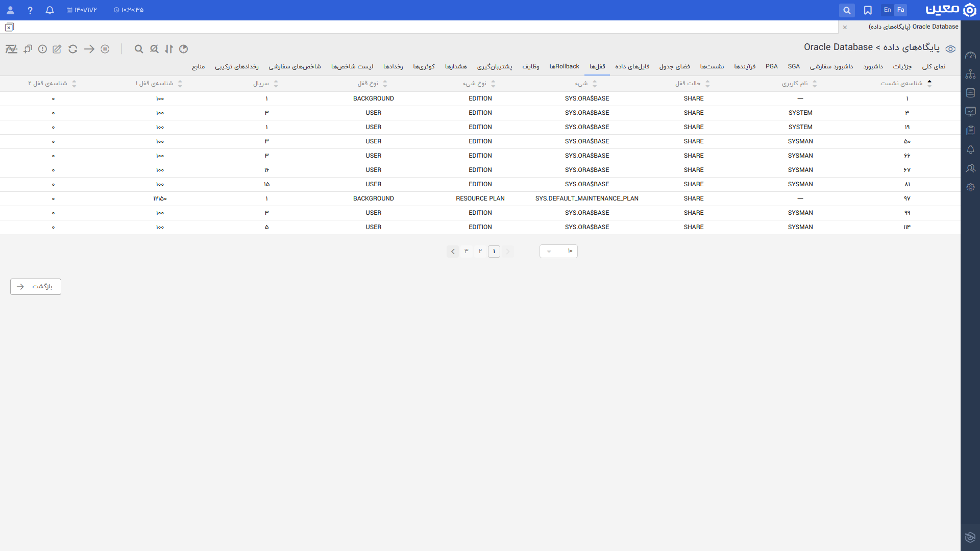Click the header search button
The height and width of the screenshot is (551, 980).
click(x=847, y=10)
